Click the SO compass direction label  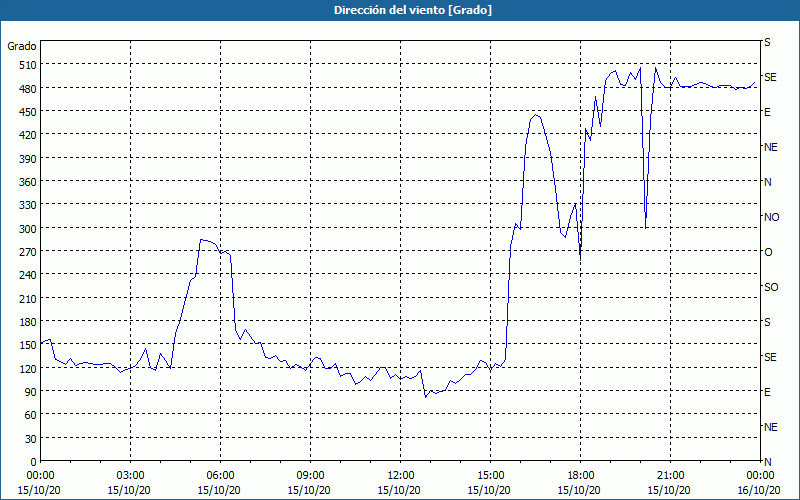[771, 287]
